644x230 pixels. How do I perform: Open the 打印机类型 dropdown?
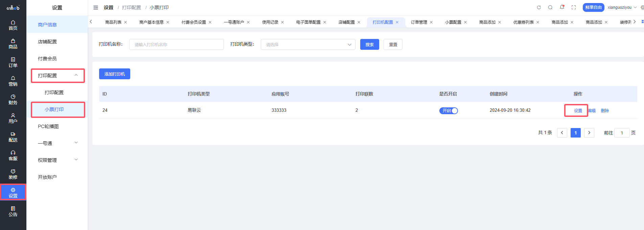coord(308,44)
